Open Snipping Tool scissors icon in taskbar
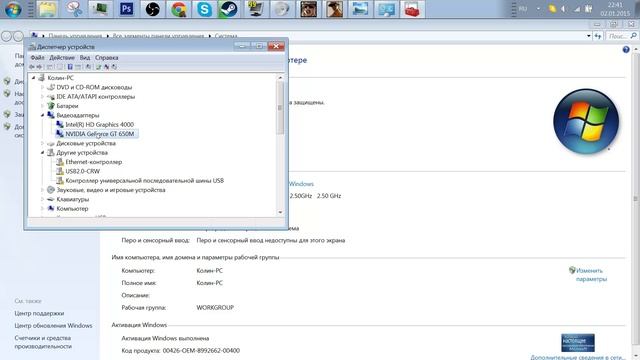 click(74, 9)
